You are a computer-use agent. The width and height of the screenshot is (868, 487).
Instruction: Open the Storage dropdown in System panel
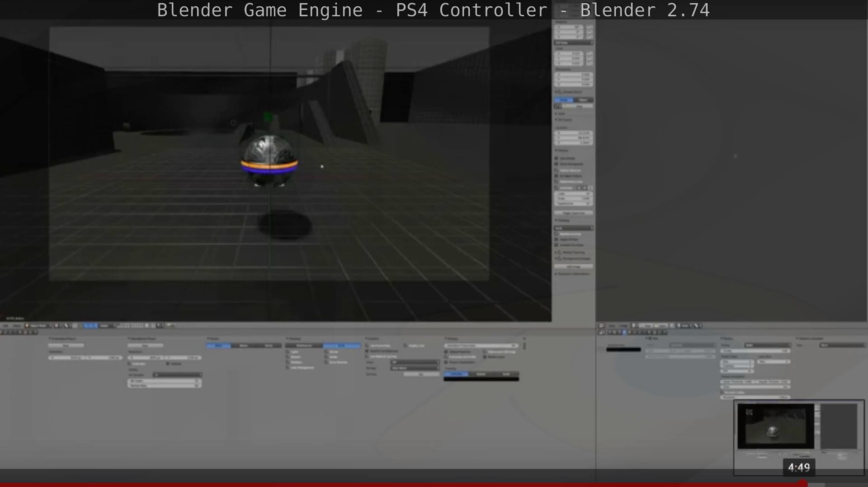coord(415,368)
